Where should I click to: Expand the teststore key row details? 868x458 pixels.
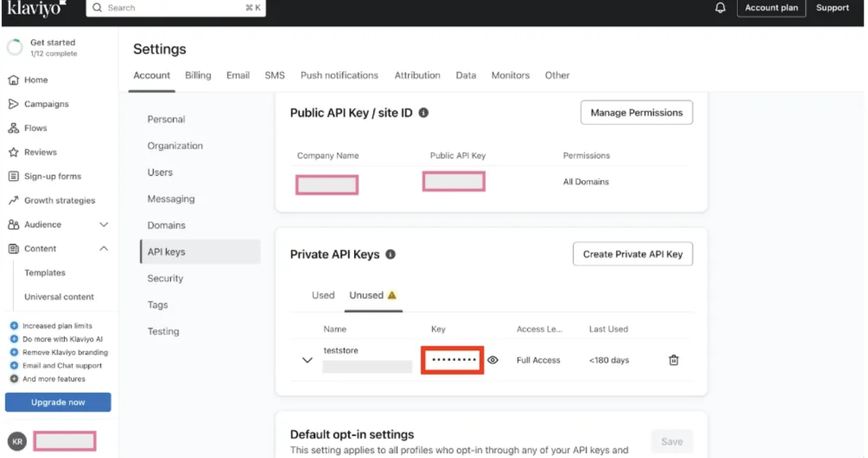pyautogui.click(x=307, y=360)
